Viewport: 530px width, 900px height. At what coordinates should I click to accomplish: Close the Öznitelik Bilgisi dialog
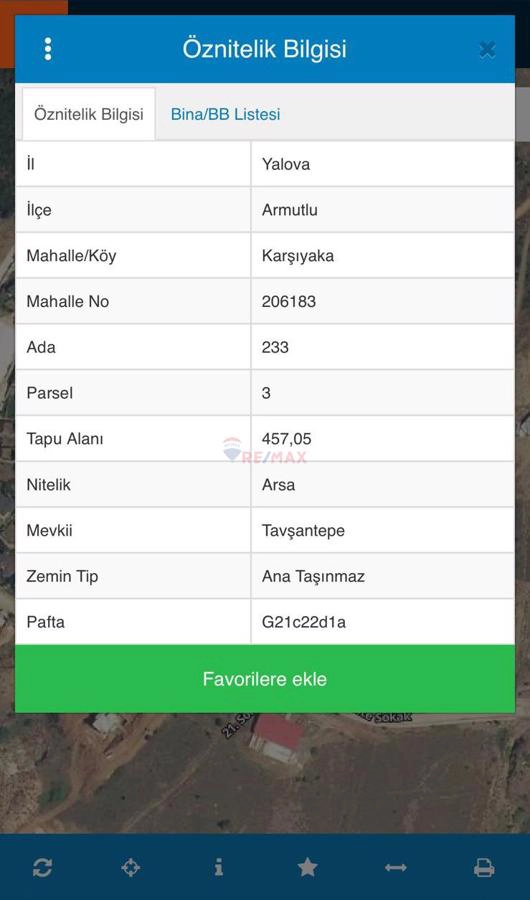coord(487,50)
